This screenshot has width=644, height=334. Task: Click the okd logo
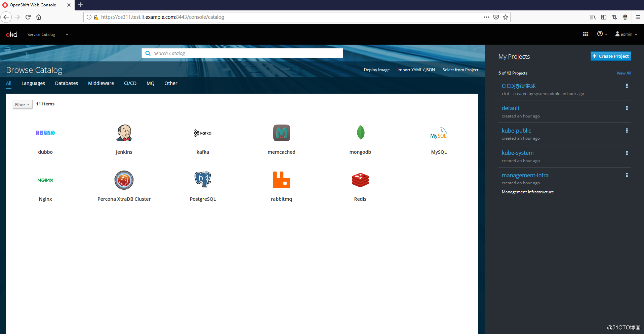(11, 34)
